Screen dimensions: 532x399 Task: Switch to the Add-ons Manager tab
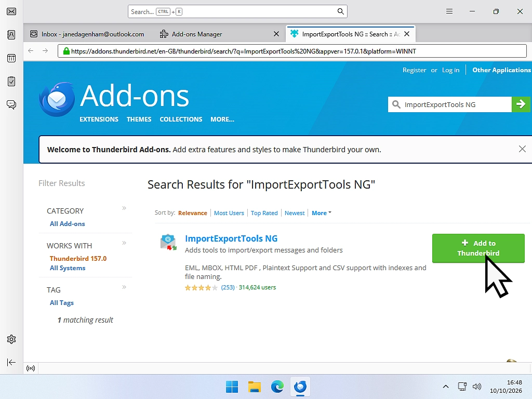point(197,34)
